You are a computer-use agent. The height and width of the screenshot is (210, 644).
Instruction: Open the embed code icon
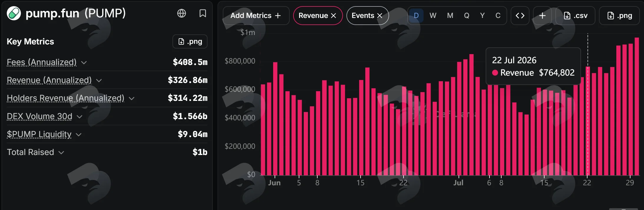[520, 16]
